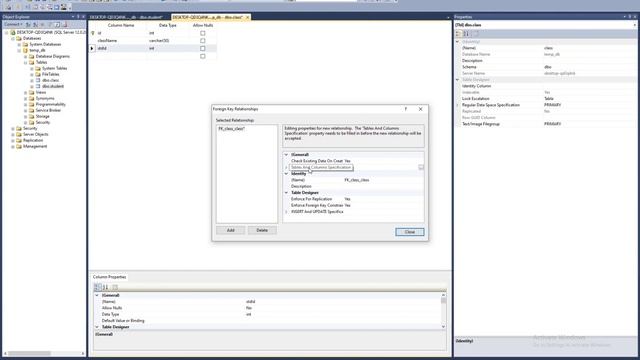Click the ellipsis button for Tables And Columns Specification
Viewport: 640px width, 360px height.
[421, 167]
